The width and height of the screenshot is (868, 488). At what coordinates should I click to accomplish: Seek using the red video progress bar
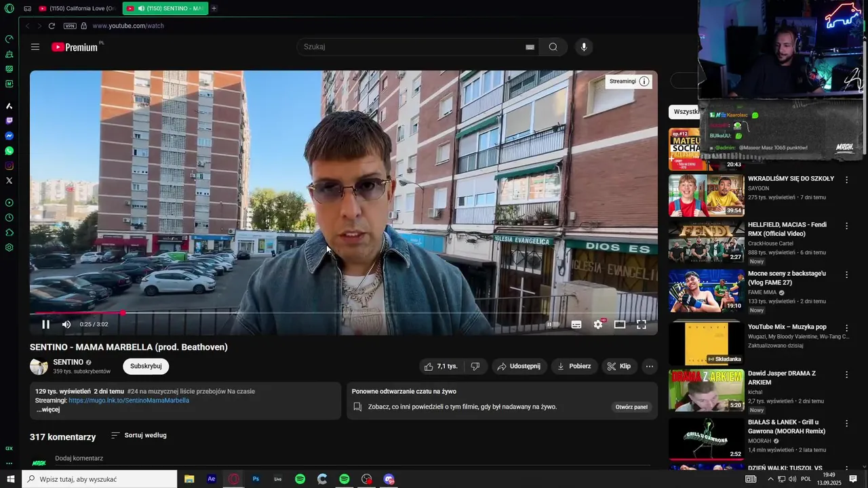click(x=343, y=313)
